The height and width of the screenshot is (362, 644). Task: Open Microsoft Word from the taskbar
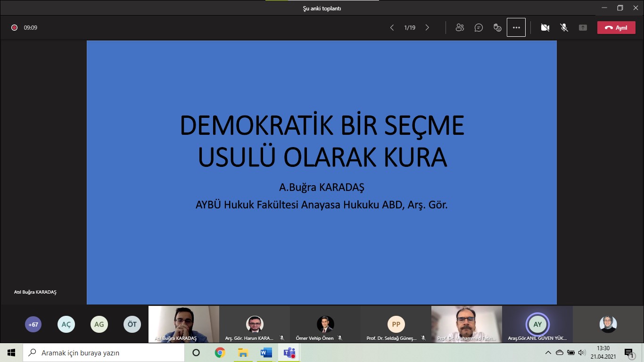266,353
